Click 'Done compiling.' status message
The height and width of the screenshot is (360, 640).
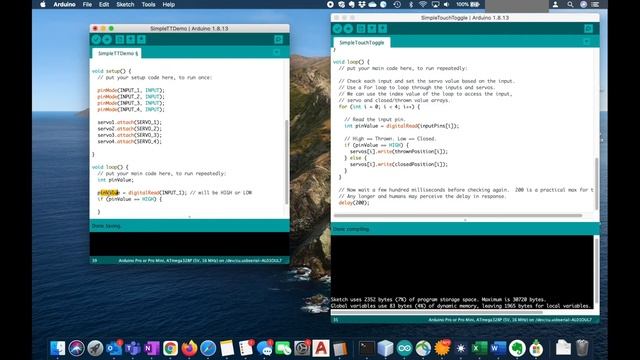point(351,229)
